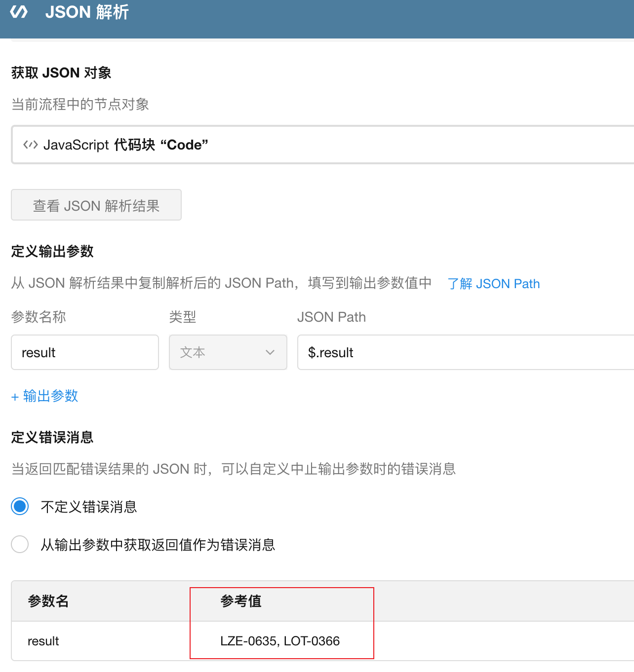Click the 定义输出参数 section heading
Viewport: 634px width, 672px height.
click(52, 251)
